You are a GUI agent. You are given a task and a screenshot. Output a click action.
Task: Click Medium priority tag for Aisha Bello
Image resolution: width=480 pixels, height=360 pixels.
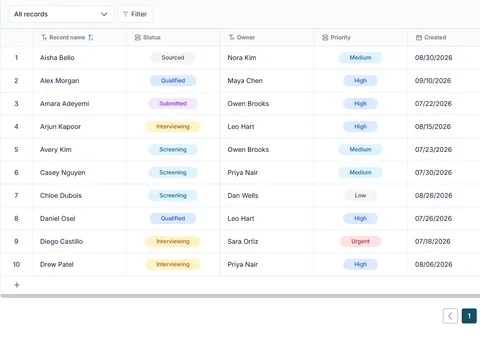[360, 58]
